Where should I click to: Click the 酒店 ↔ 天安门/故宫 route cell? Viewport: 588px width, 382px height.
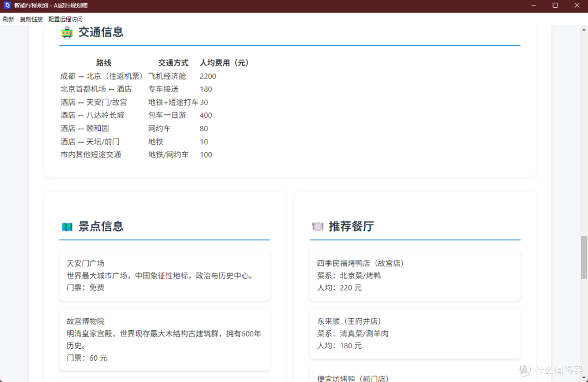coord(94,102)
